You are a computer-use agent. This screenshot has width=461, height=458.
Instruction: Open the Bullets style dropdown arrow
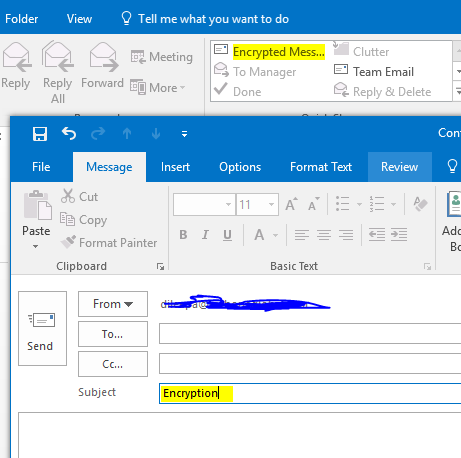(359, 204)
